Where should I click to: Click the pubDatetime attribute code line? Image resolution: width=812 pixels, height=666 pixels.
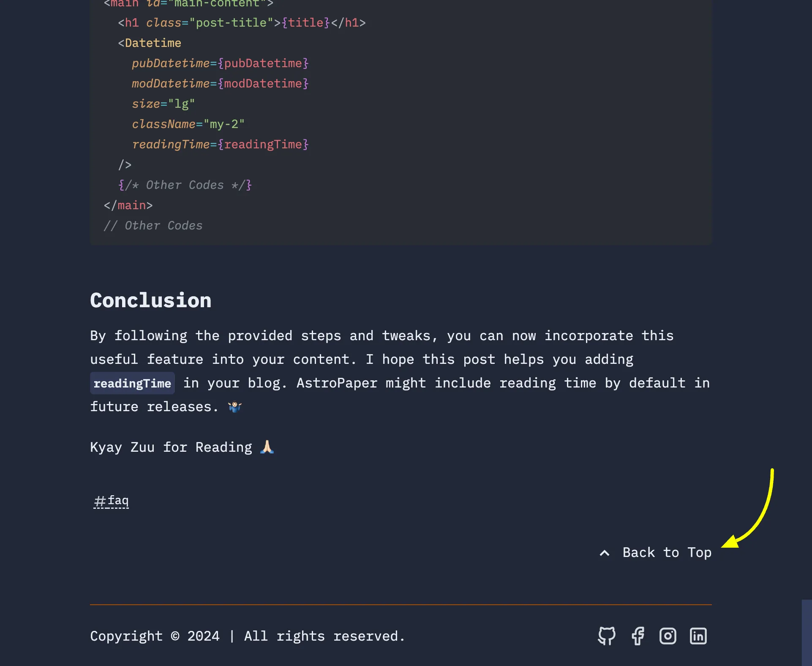pos(220,63)
